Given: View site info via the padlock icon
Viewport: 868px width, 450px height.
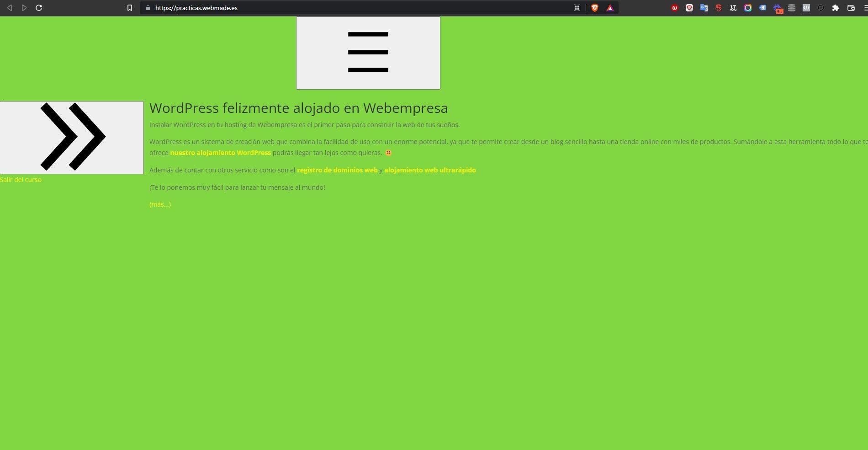Looking at the screenshot, I should (148, 8).
